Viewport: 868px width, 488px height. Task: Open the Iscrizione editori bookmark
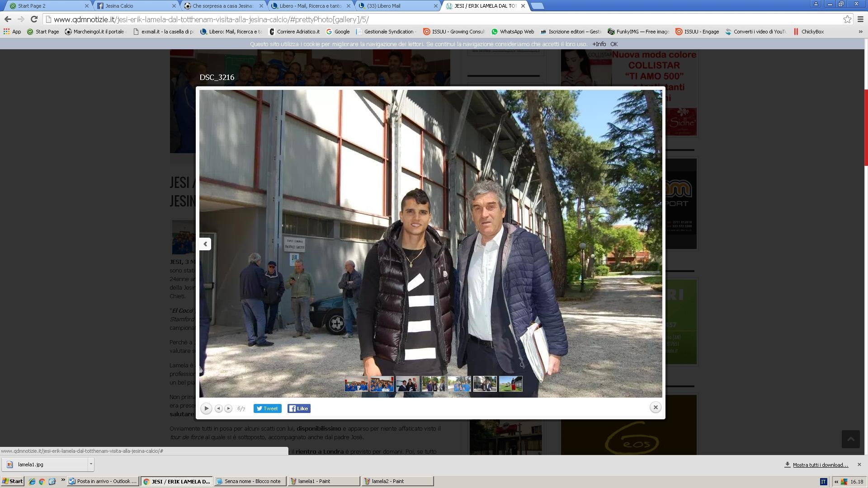(x=571, y=32)
